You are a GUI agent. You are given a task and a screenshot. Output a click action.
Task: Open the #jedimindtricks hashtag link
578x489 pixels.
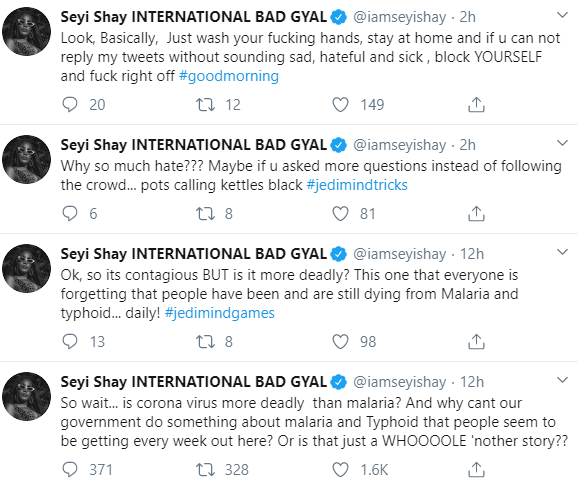[x=357, y=185]
